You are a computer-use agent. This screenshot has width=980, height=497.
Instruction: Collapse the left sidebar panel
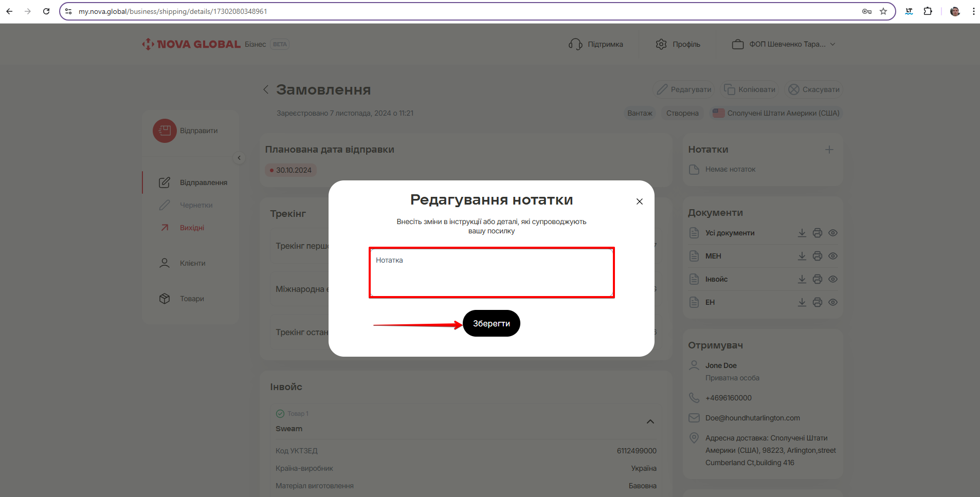239,158
